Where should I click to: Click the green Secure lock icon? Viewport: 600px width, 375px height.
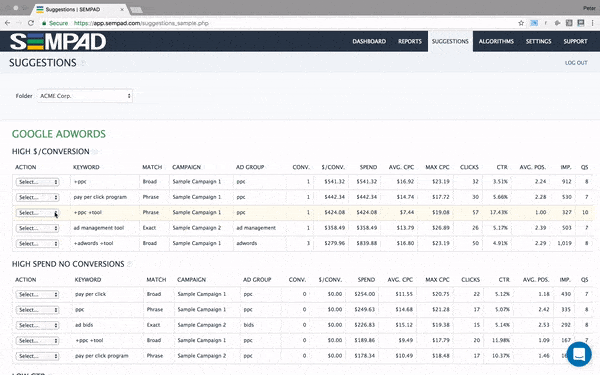pos(44,23)
